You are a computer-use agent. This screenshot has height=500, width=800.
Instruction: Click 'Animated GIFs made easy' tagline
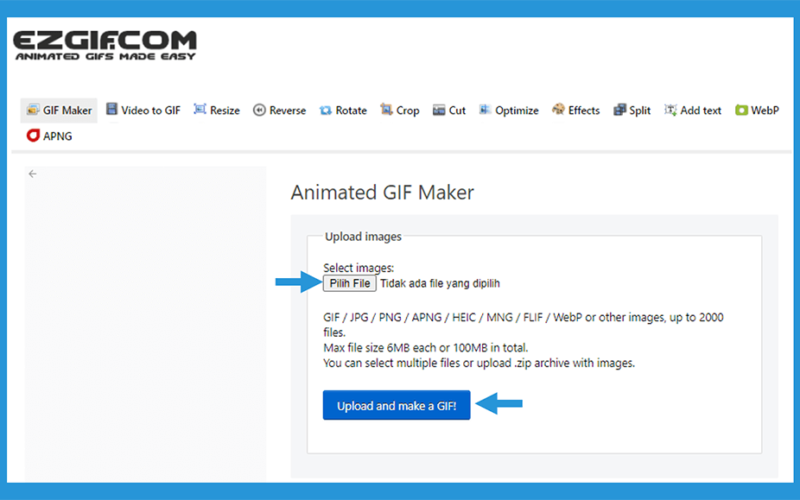click(105, 57)
